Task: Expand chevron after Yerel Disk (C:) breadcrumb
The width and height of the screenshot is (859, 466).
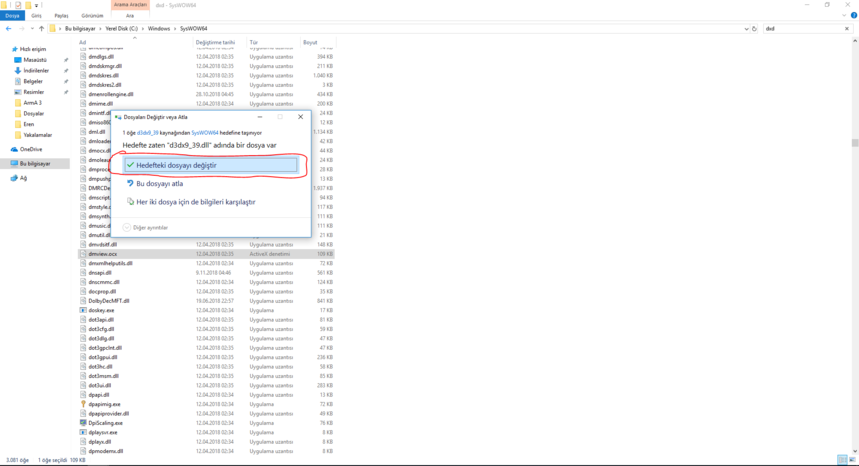Action: 143,28
